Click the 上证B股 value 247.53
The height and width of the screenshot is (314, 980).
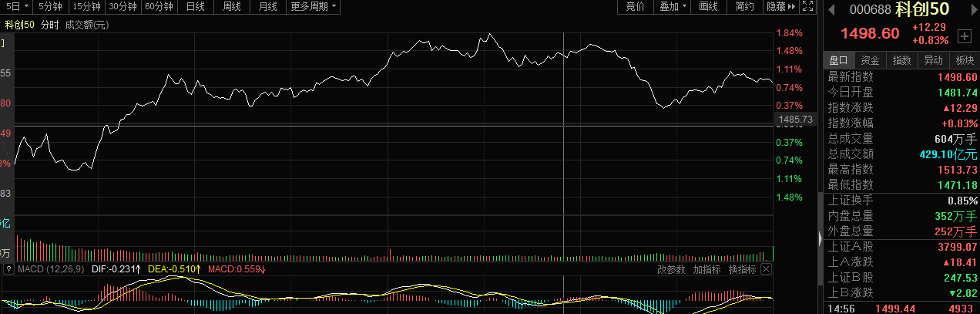tap(960, 278)
